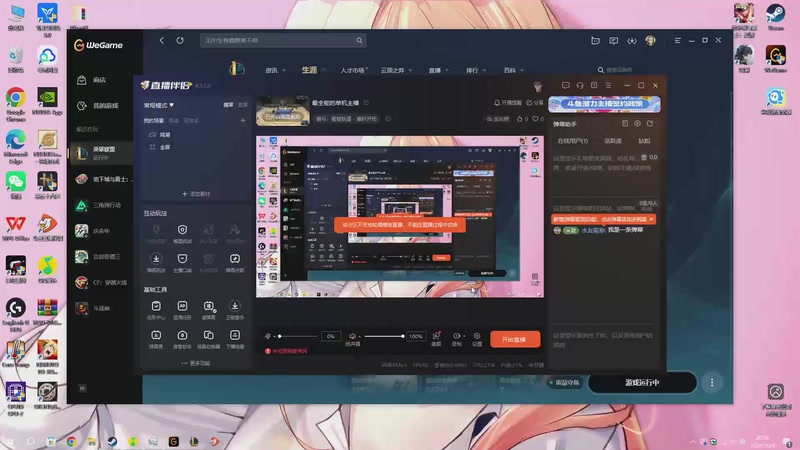
Task: Open Google Chrome desktop shortcut
Action: pos(16,105)
